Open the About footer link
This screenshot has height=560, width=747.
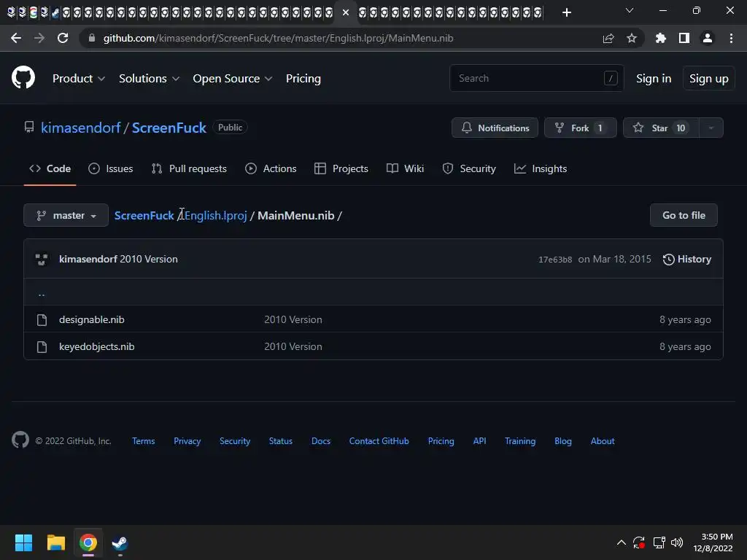[602, 441]
